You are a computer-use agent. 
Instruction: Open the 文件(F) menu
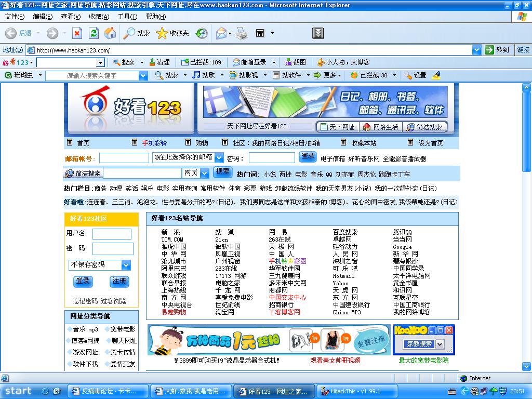(x=15, y=16)
